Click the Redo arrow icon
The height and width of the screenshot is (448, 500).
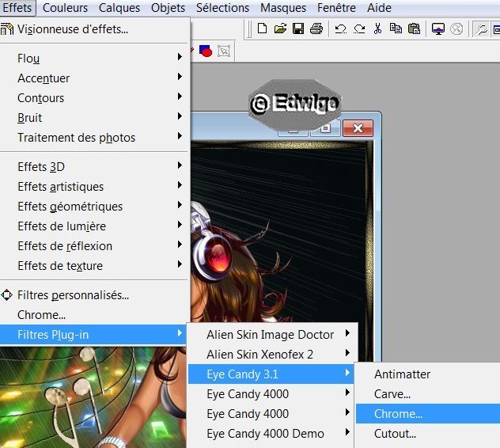(359, 29)
